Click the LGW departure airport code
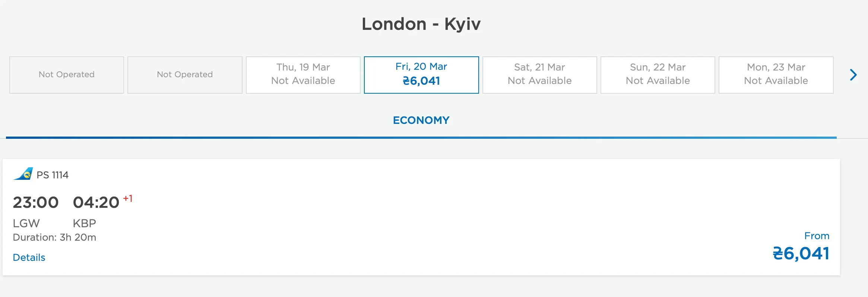The width and height of the screenshot is (868, 297). point(26,223)
